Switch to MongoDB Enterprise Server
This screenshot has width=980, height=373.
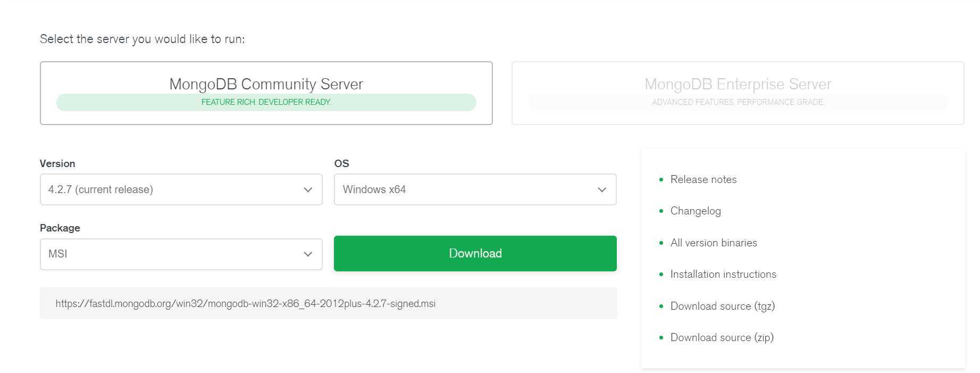coord(738,84)
